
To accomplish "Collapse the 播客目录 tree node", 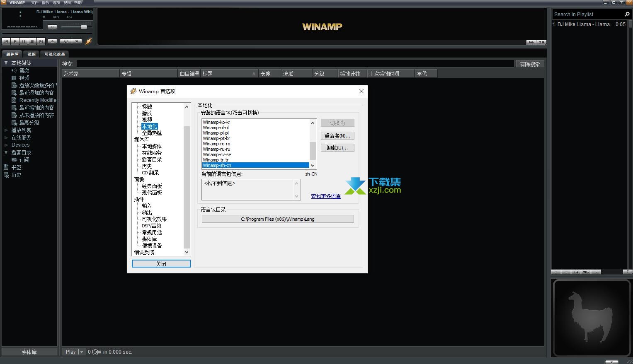I will click(6, 152).
